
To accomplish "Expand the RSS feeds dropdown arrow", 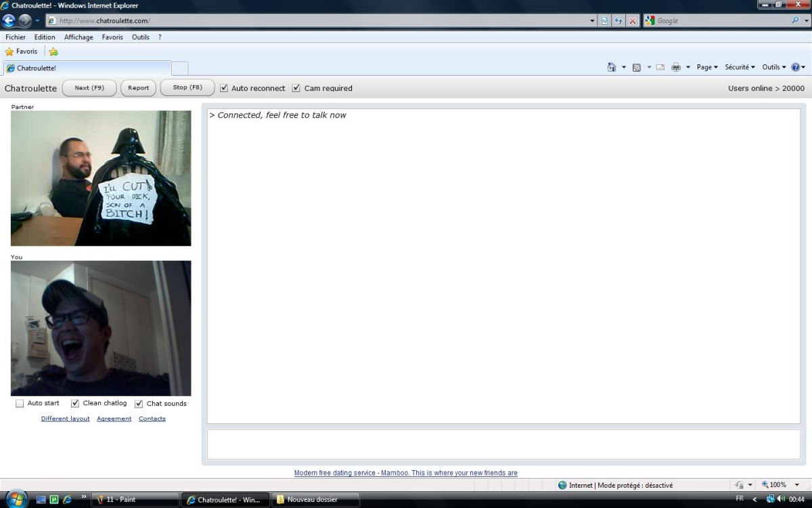I will coord(649,67).
